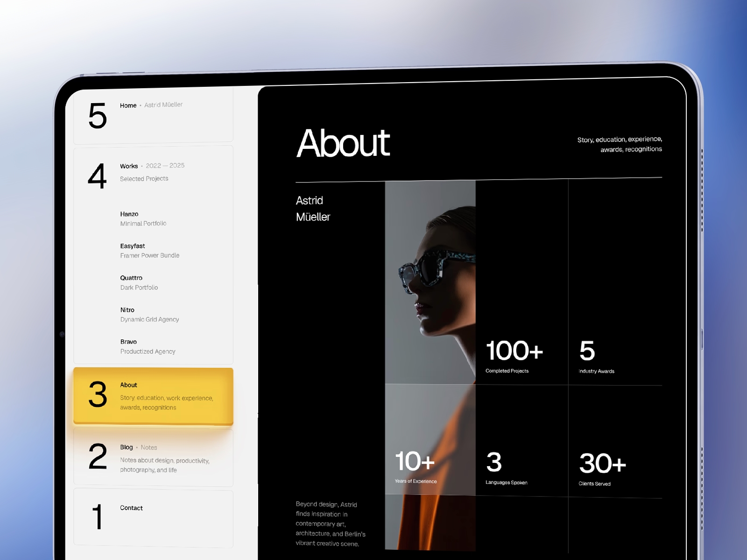This screenshot has height=560, width=747.
Task: Open the Home menu card numbered 5
Action: click(x=153, y=115)
